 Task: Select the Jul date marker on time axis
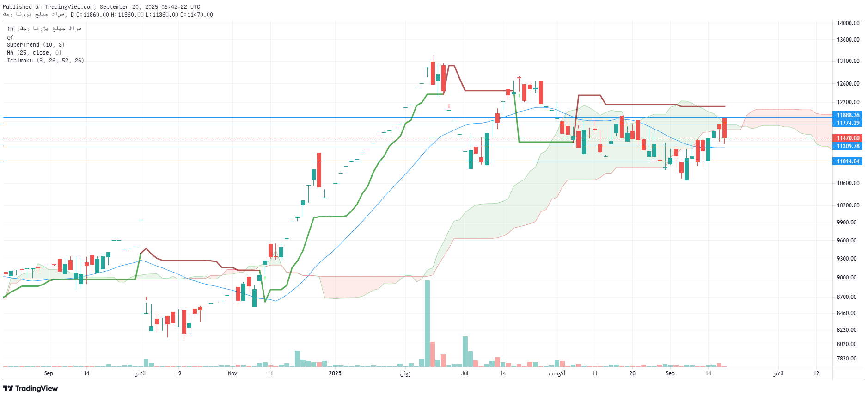pyautogui.click(x=465, y=373)
